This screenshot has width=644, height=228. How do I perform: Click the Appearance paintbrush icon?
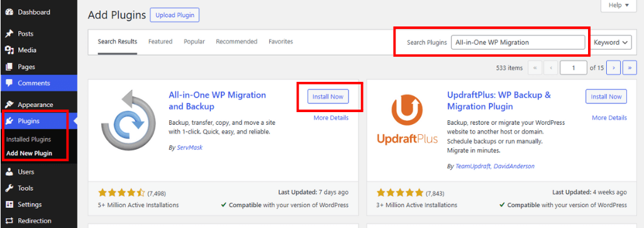point(9,105)
